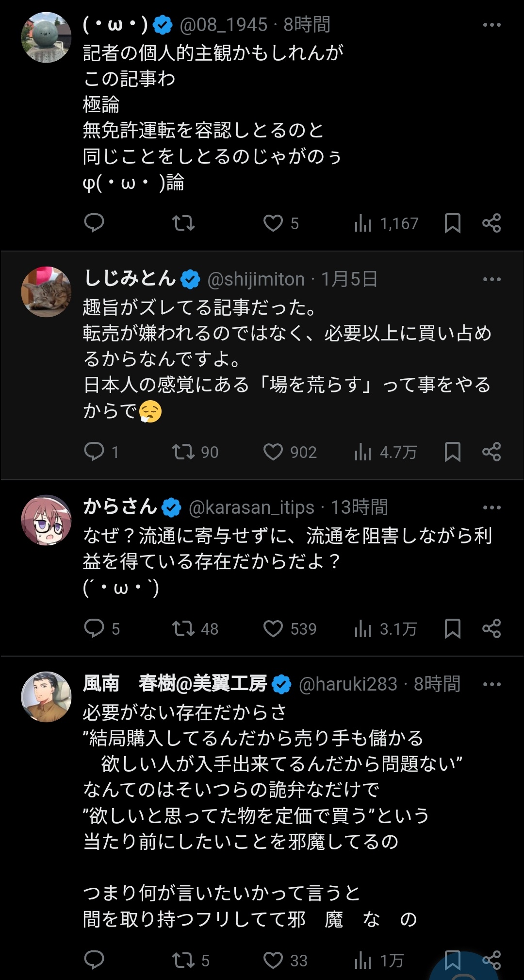The width and height of the screenshot is (524, 980).
Task: Open the more options menu on 風南 春樹 tweet
Action: point(491,684)
